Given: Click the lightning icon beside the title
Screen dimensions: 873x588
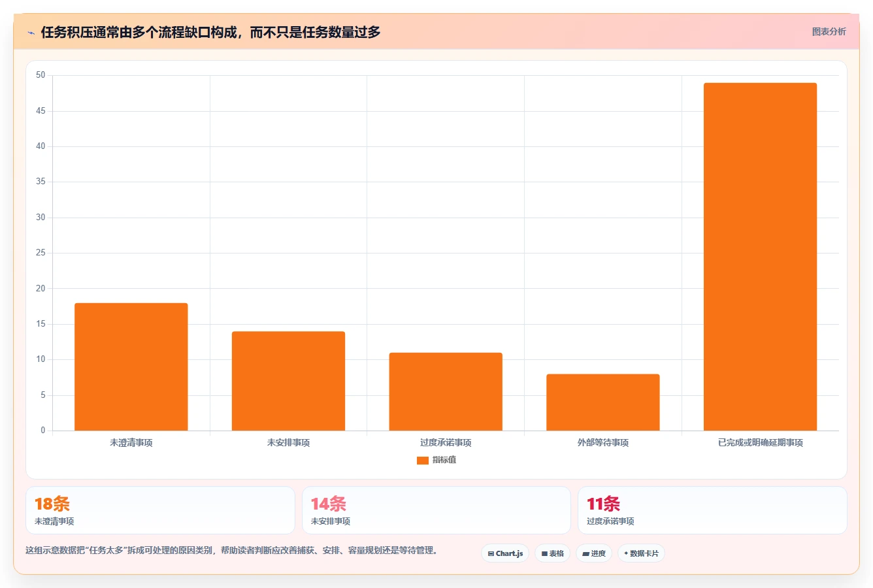Looking at the screenshot, I should [x=31, y=33].
